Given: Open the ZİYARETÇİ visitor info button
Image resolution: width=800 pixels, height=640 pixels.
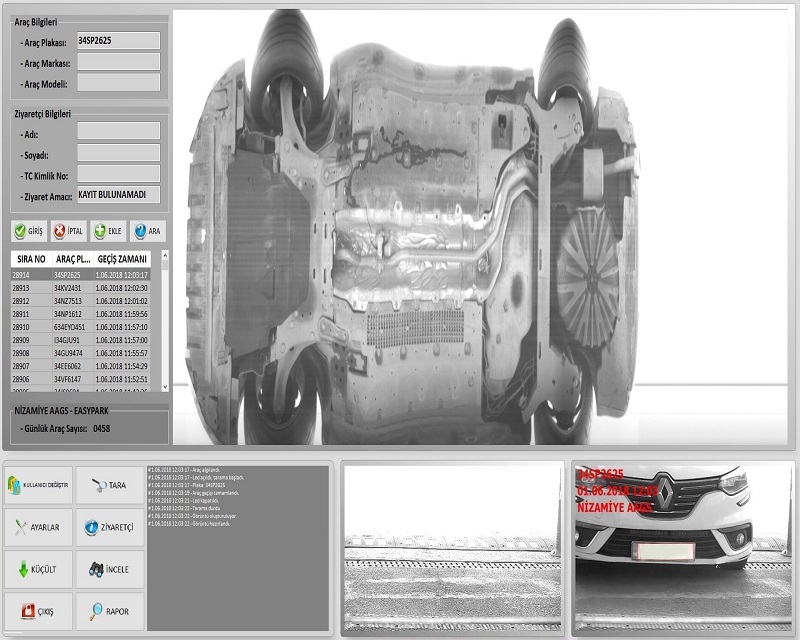Looking at the screenshot, I should 109,527.
